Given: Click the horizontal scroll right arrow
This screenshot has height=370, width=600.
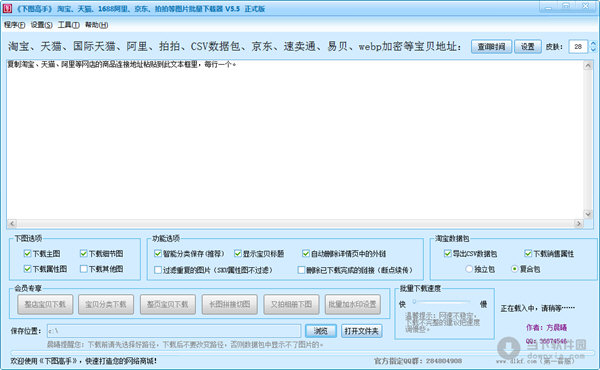Looking at the screenshot, I should pos(578,223).
